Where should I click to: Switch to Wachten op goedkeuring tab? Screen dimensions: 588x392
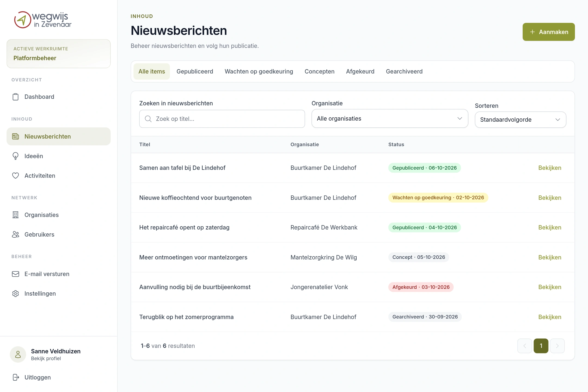point(259,71)
